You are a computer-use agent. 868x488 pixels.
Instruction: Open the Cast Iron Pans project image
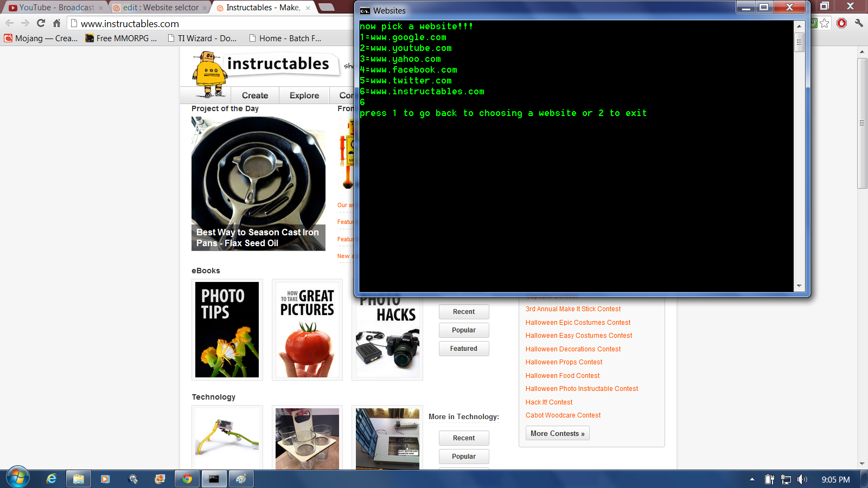pyautogui.click(x=258, y=183)
